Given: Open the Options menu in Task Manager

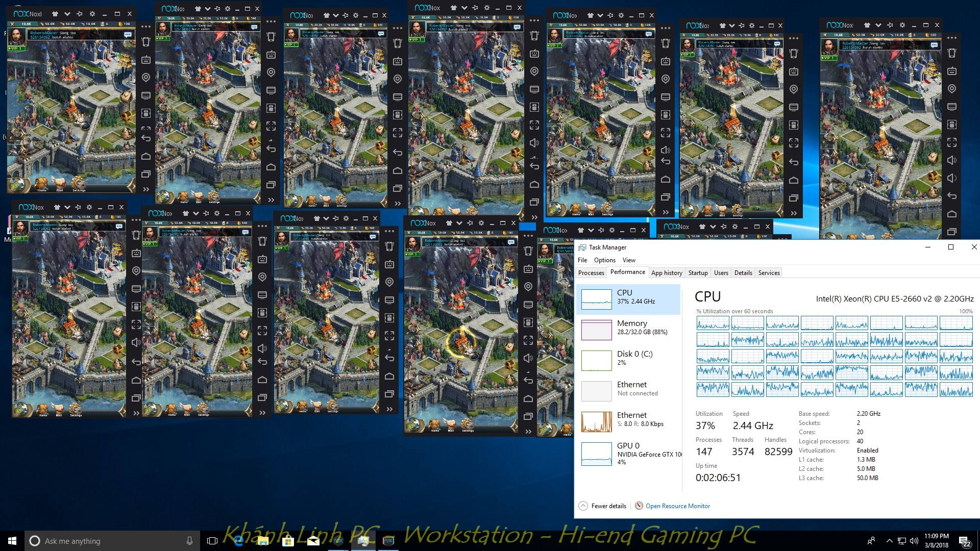Looking at the screenshot, I should (604, 260).
